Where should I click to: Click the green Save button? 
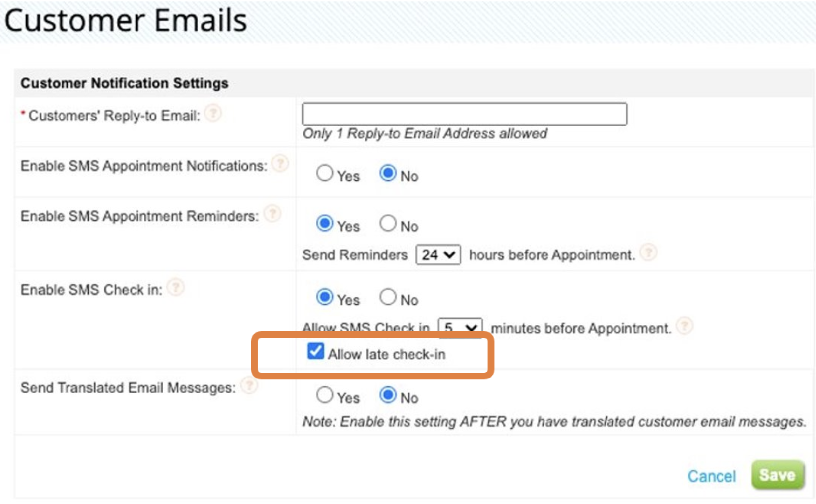pos(777,475)
